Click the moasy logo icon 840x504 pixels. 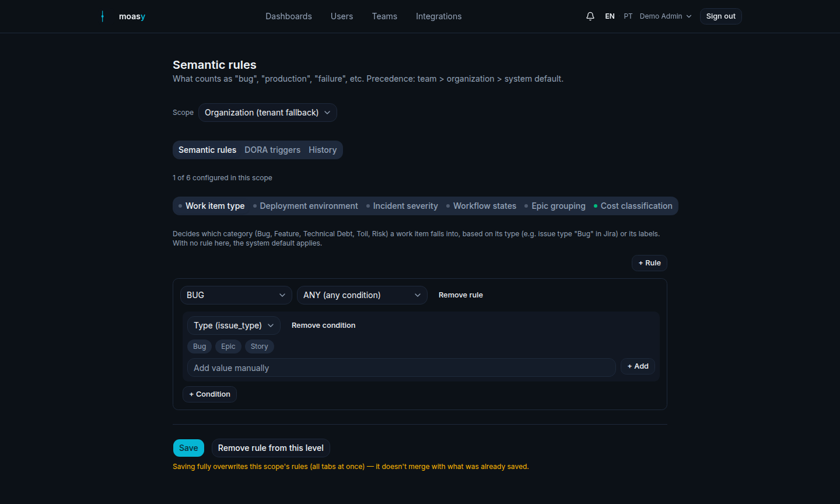(x=103, y=16)
